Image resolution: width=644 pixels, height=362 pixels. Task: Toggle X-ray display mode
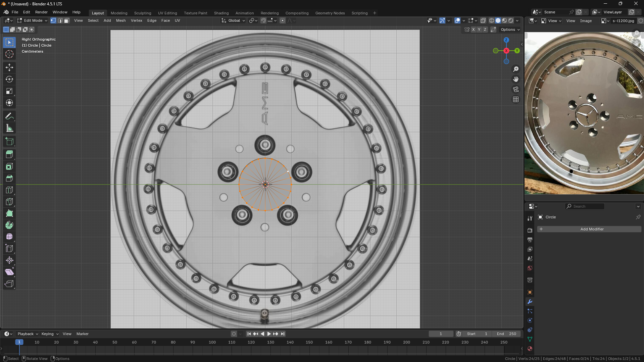tap(483, 20)
